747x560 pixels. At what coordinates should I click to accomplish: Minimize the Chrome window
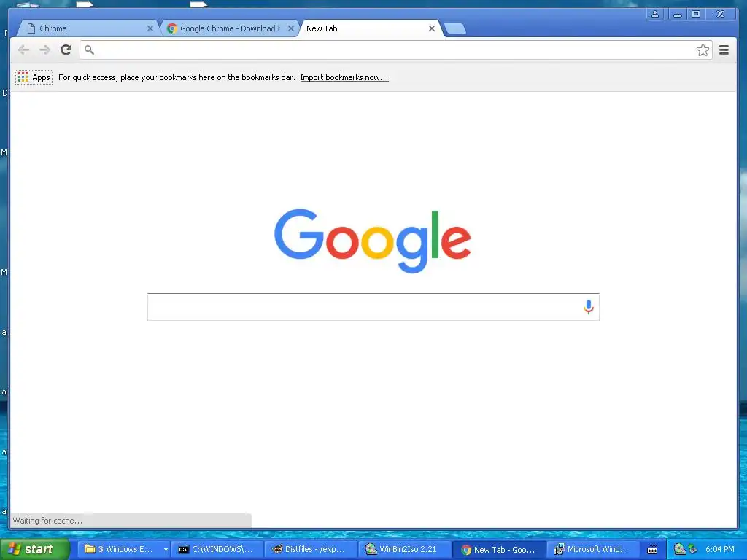(677, 15)
